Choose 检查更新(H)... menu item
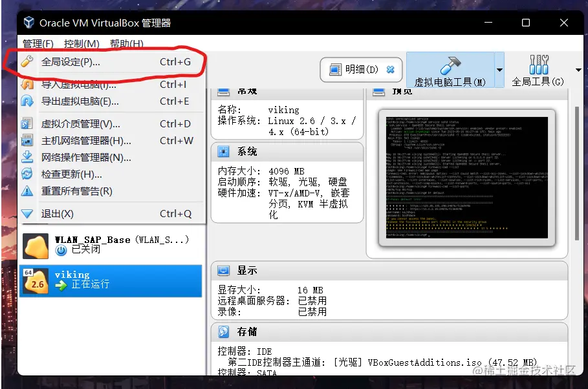 [111, 174]
